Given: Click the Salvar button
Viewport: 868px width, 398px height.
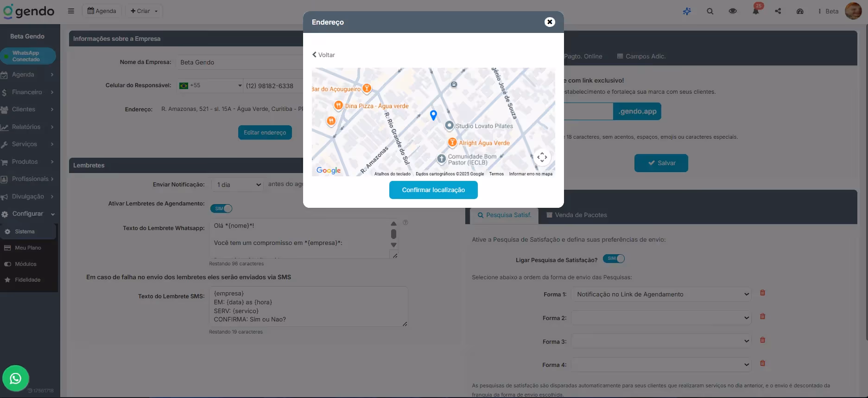Looking at the screenshot, I should pos(661,163).
